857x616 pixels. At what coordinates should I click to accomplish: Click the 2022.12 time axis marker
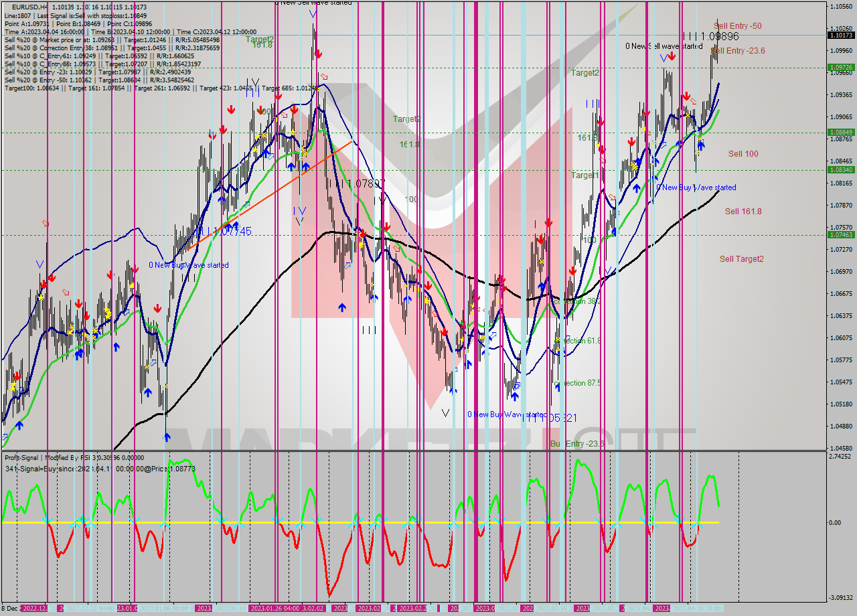tap(34, 609)
